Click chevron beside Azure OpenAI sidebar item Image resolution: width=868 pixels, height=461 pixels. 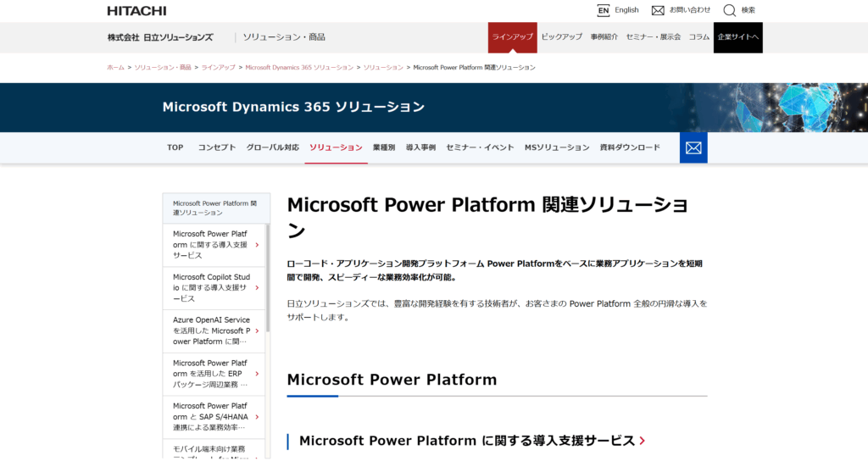pos(257,331)
